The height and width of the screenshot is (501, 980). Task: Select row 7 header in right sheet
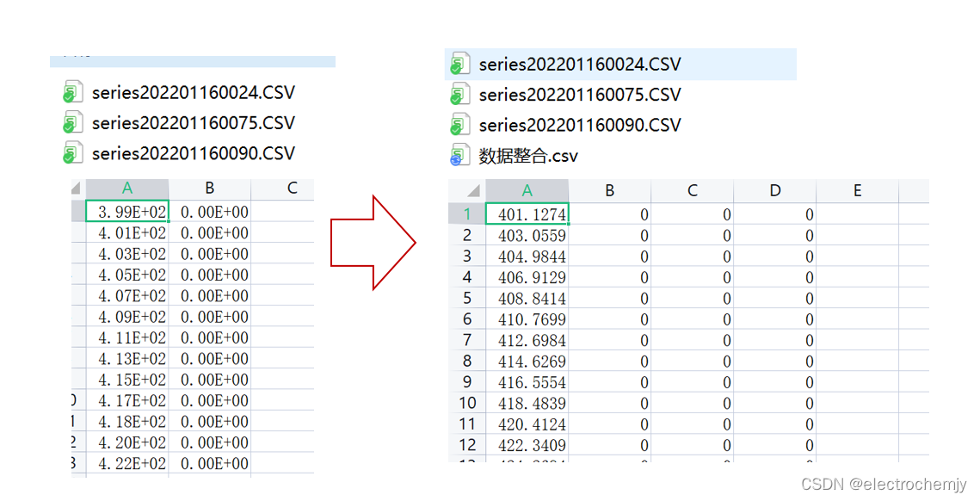click(x=467, y=340)
